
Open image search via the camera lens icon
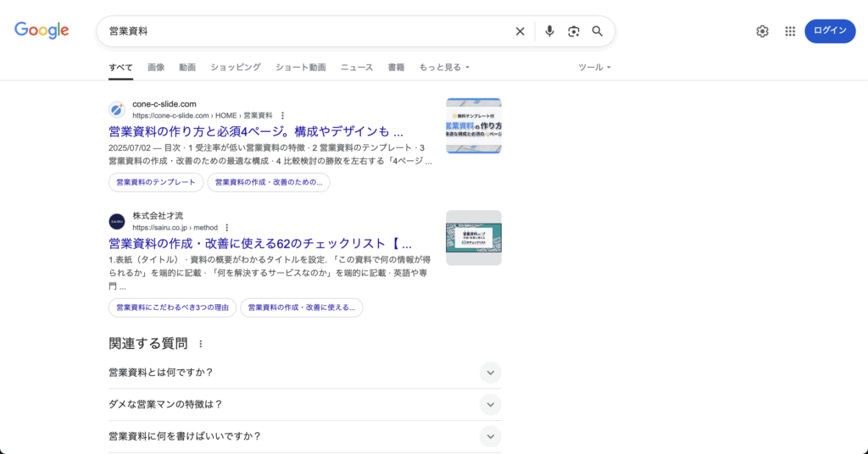pos(574,31)
